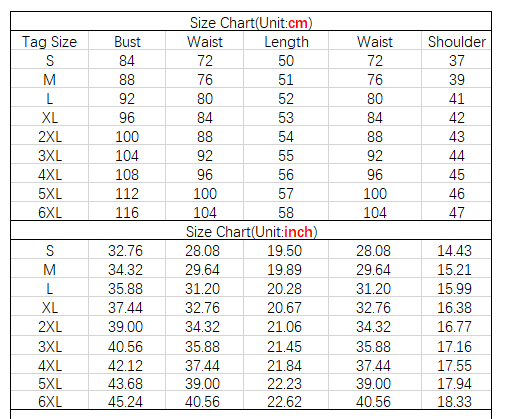The height and width of the screenshot is (419, 508).
Task: Click the 'Shoulder' column header
Action: click(x=456, y=41)
